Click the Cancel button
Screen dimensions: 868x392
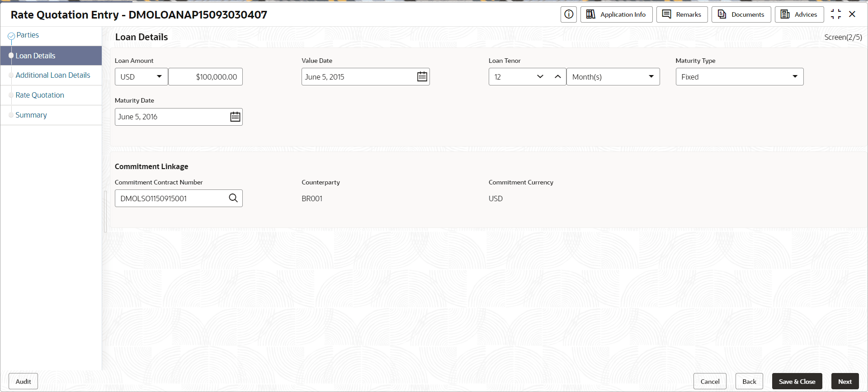(710, 382)
